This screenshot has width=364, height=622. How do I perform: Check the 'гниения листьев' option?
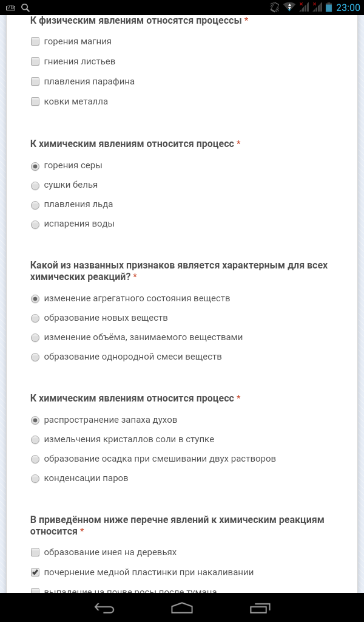(35, 61)
